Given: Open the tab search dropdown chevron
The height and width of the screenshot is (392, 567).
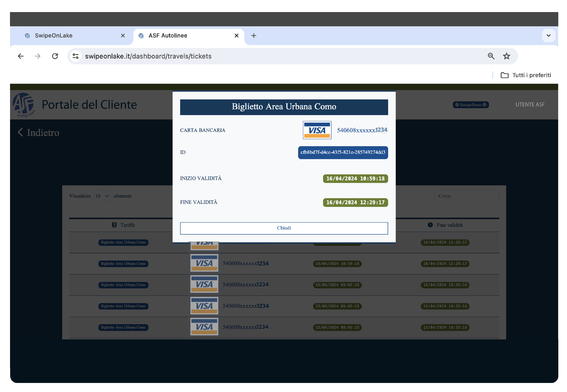Looking at the screenshot, I should point(548,36).
